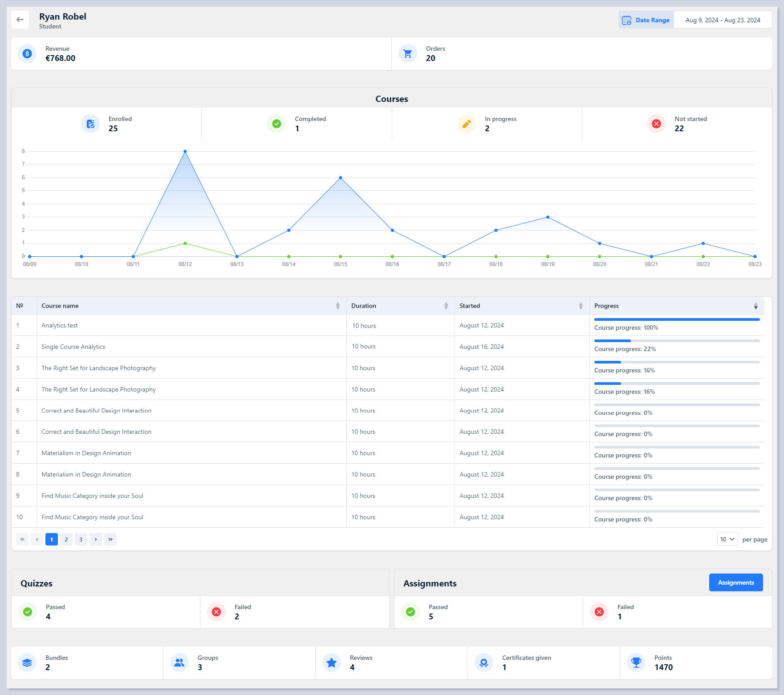Click the back arrow button
Screen dimensions: 784x695
(x=20, y=20)
